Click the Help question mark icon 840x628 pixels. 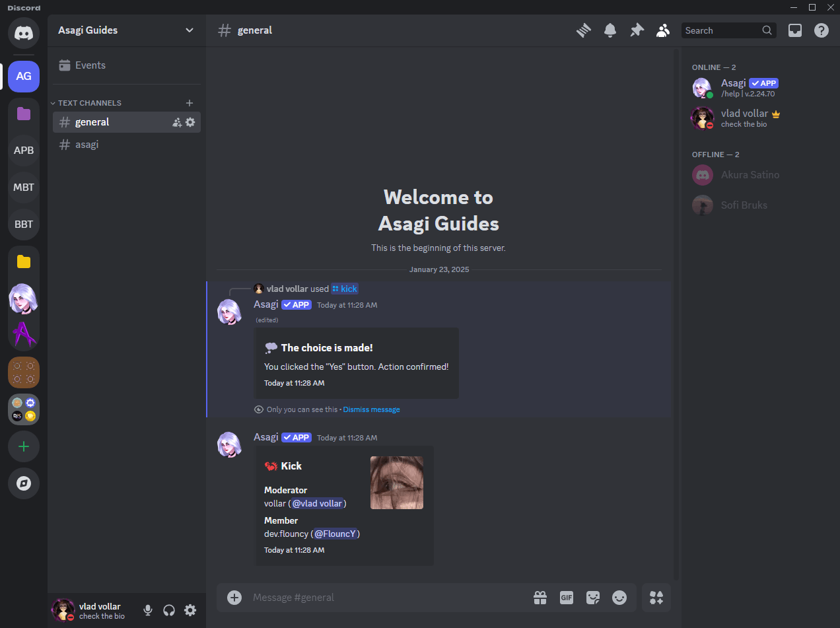(822, 30)
